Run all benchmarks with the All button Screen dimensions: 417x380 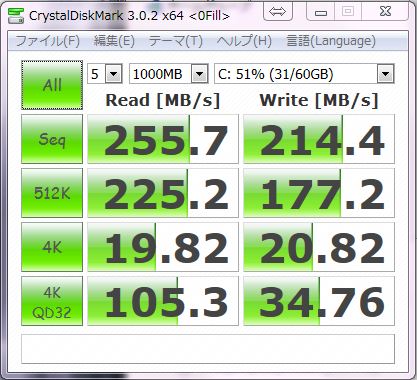[52, 85]
